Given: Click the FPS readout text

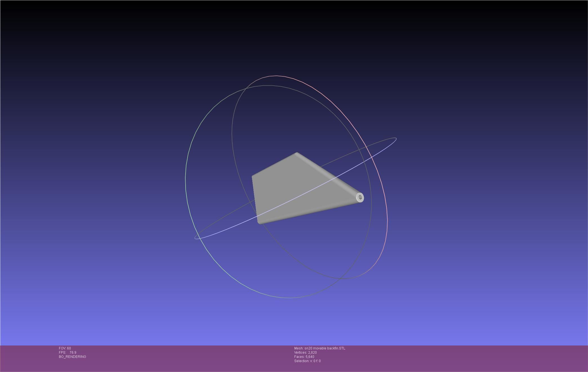Looking at the screenshot, I should click(68, 353).
